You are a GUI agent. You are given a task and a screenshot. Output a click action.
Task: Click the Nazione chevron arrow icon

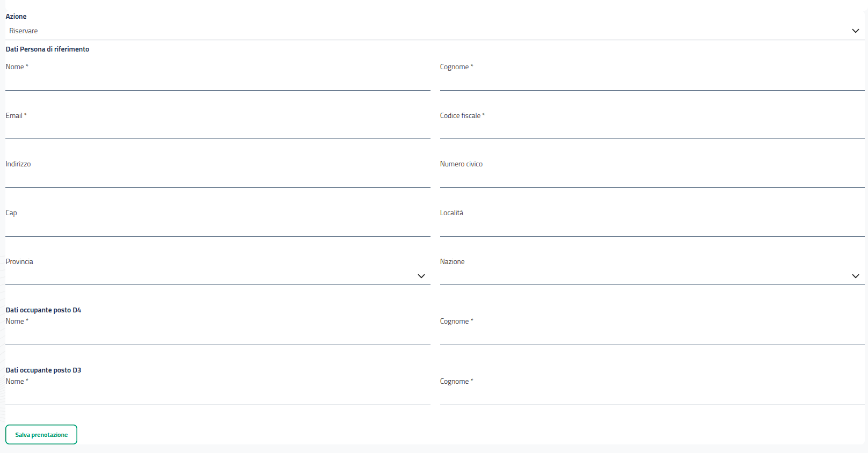(855, 276)
